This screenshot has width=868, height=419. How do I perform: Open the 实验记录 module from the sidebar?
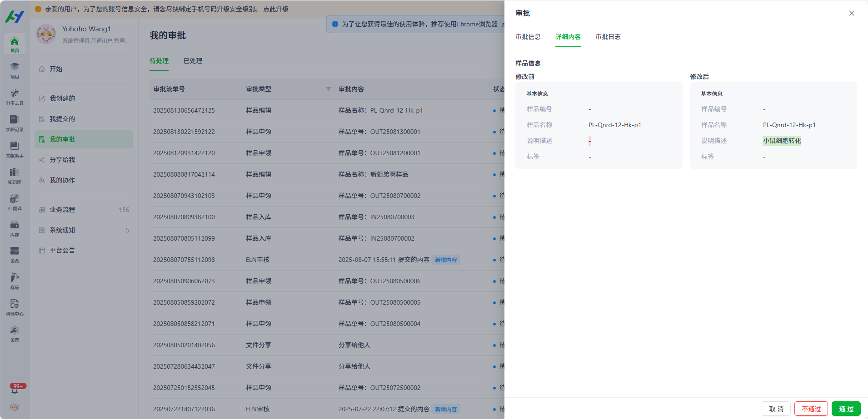[14, 123]
